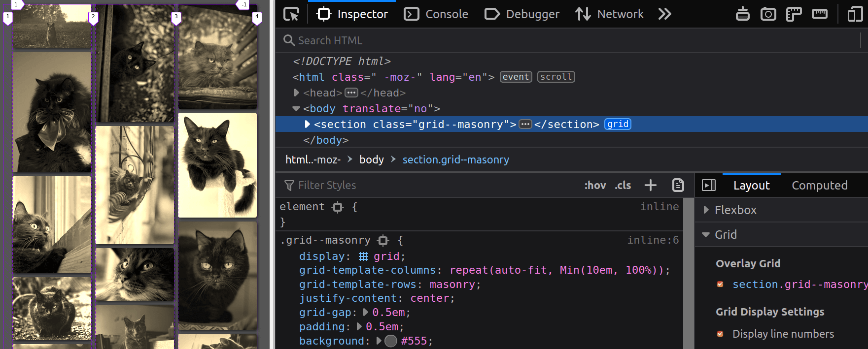Screen dimensions: 868x349
Task: Expand grid-gap shorthand property arrow
Action: pos(365,312)
